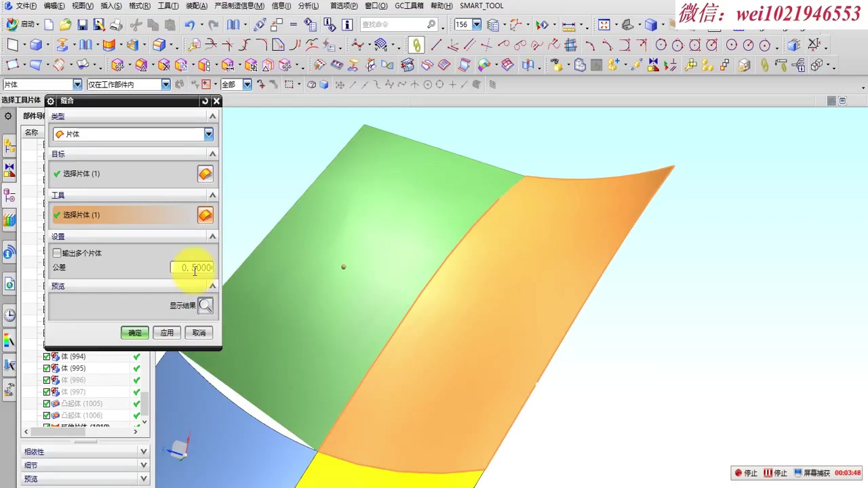Toggle checkbox for 体 (994)
This screenshot has width=868, height=488.
coord(47,357)
